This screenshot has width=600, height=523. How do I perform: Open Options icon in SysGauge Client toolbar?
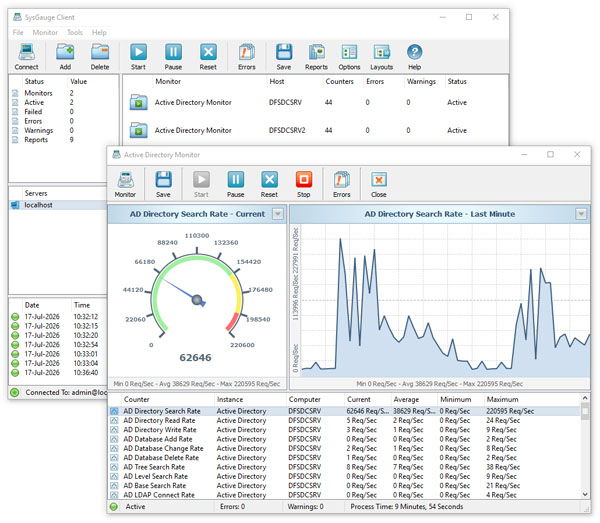click(349, 52)
